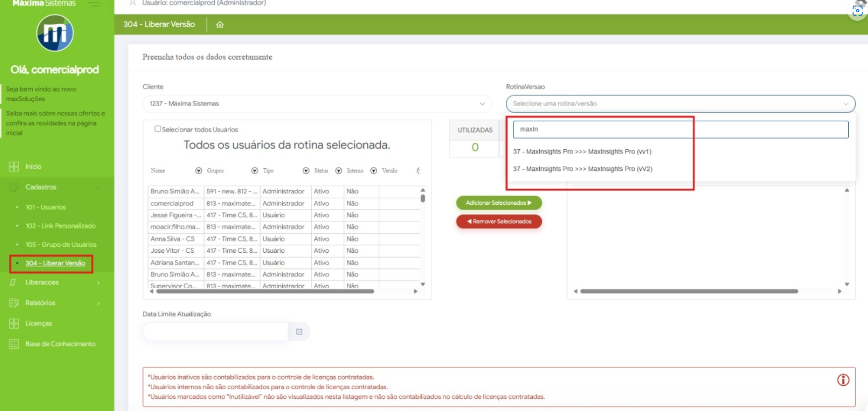Select MaxInsights Pro (vV2) option

coord(582,169)
